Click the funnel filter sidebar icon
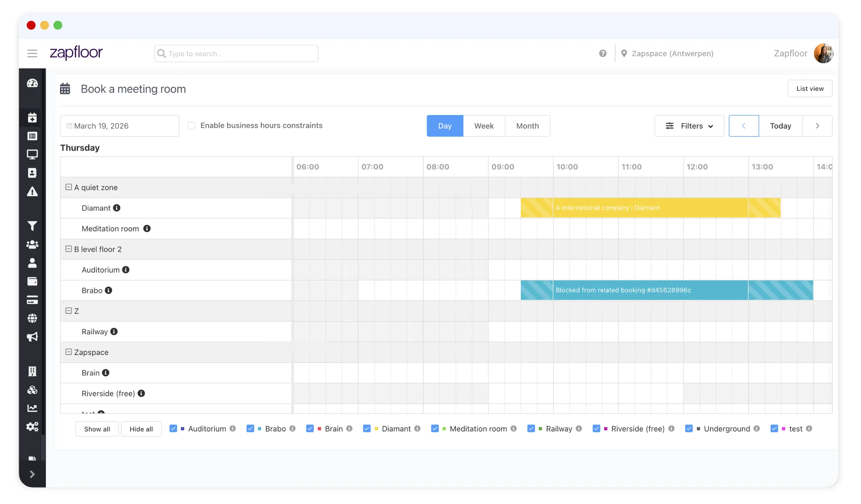Screen dimensions: 861x504 pyautogui.click(x=32, y=226)
